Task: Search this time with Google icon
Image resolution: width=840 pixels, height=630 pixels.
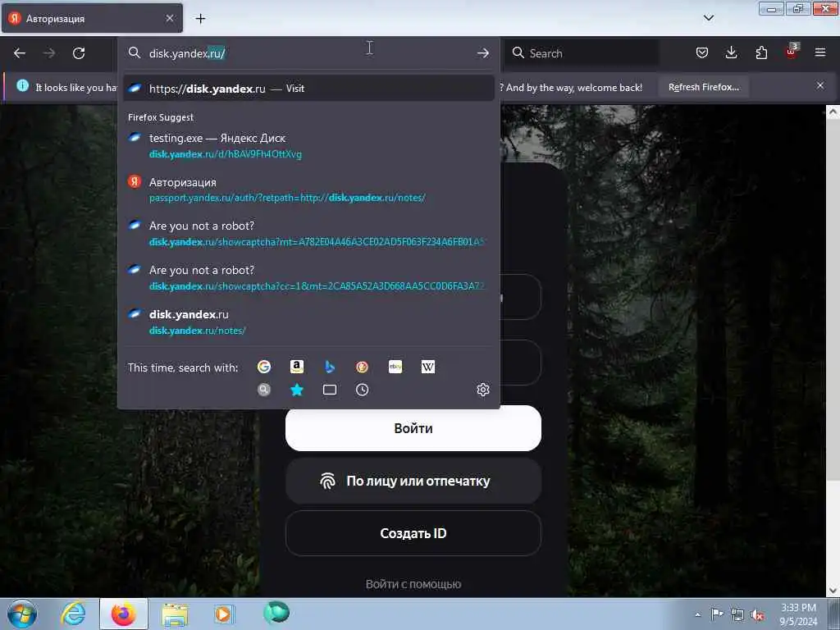Action: coord(264,367)
